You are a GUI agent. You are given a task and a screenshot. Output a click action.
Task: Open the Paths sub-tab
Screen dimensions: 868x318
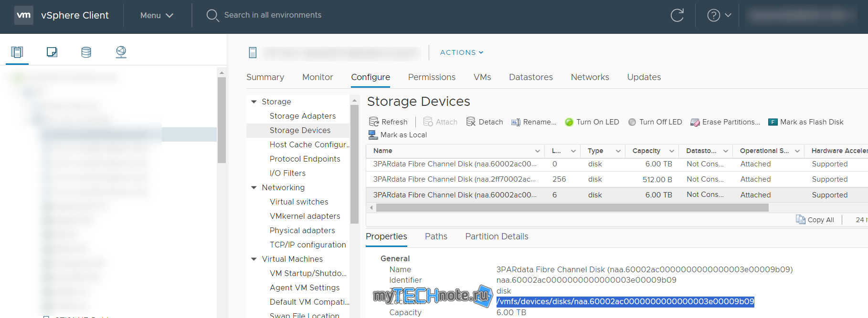click(436, 236)
